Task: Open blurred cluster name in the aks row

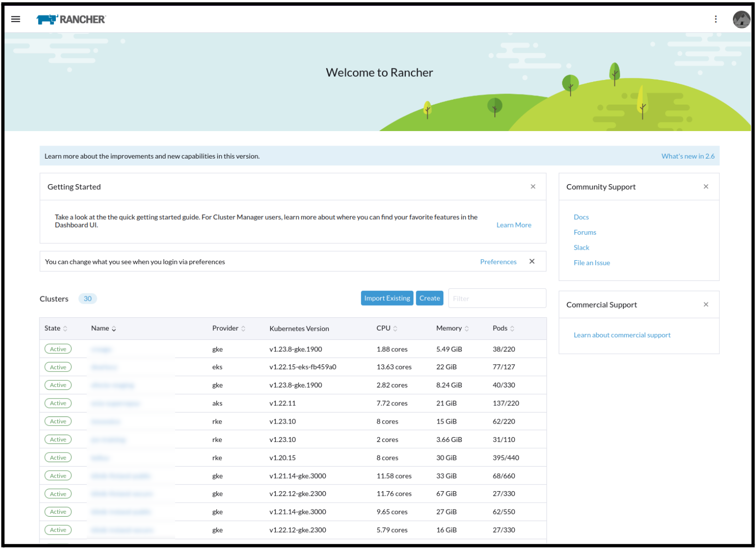Action: coord(115,403)
